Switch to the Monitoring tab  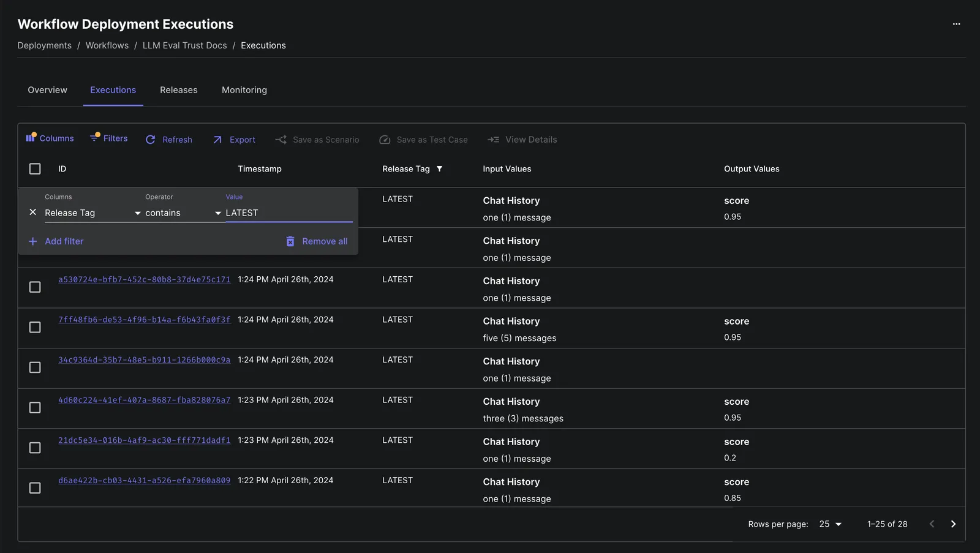244,90
